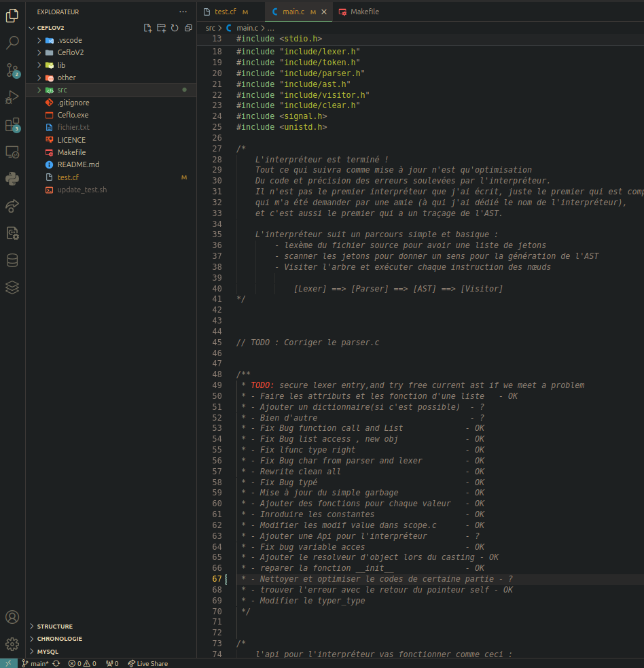Open the Explorer view in activity bar
This screenshot has height=668, width=644.
click(x=12, y=16)
